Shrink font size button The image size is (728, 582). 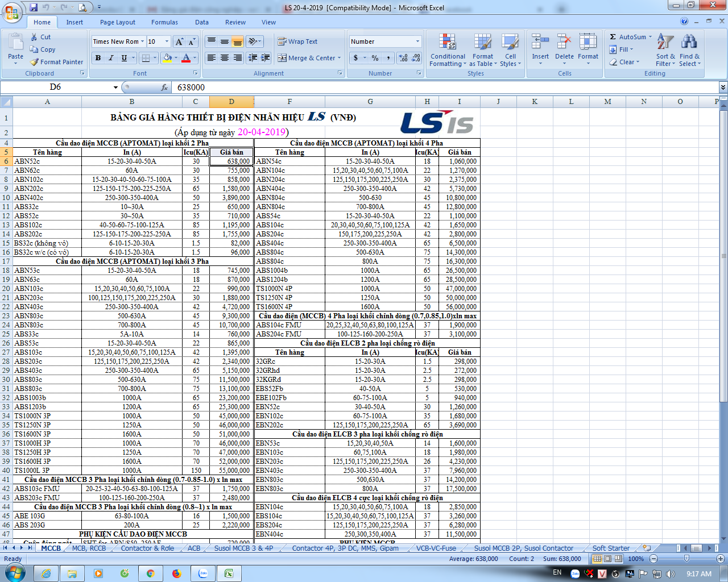[x=192, y=41]
